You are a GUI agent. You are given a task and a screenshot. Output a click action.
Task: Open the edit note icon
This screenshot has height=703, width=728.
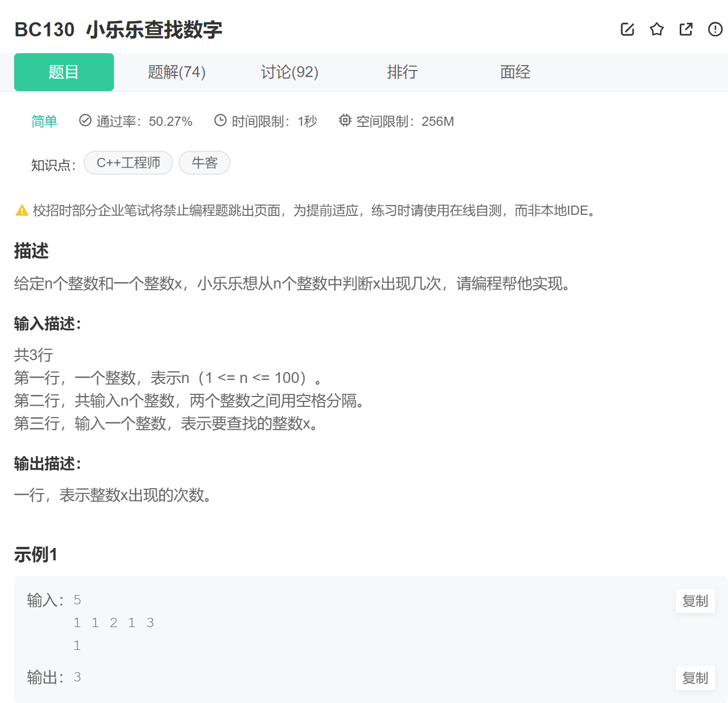(x=627, y=29)
